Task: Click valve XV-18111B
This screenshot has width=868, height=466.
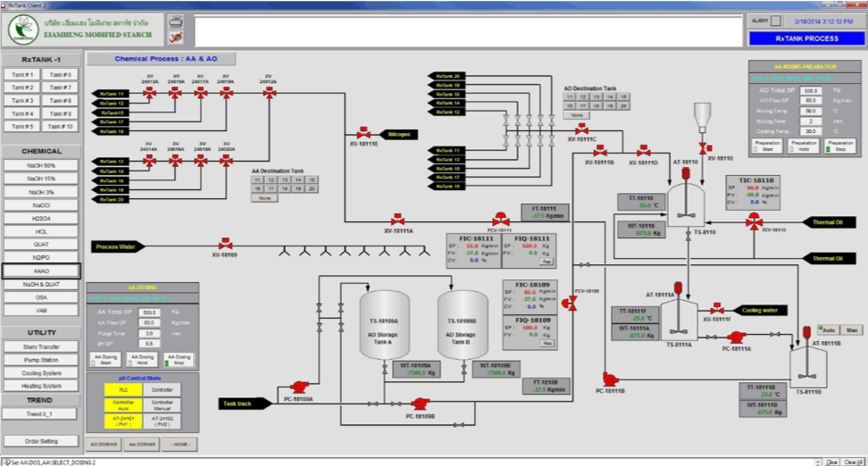Action: [x=599, y=151]
